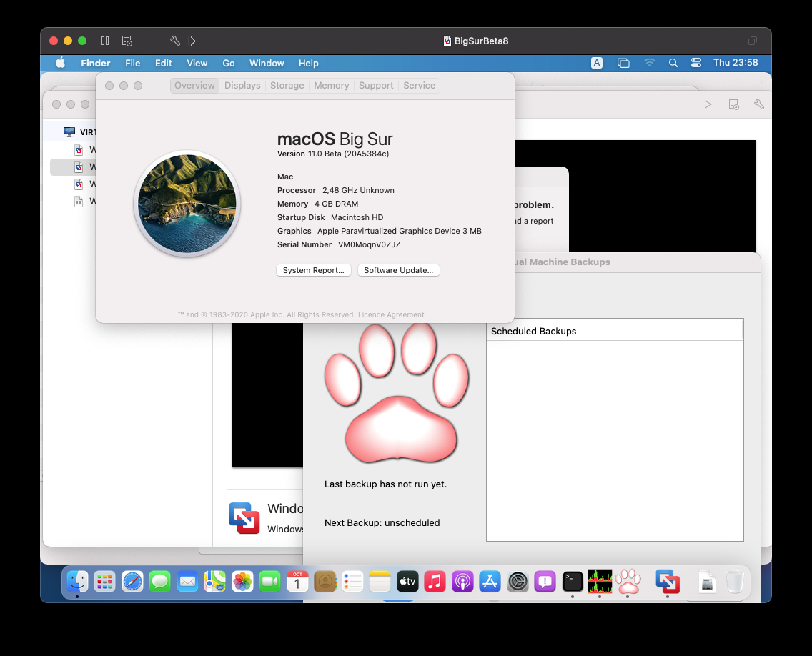The height and width of the screenshot is (656, 812).
Task: Open Control Center in menu bar
Action: coord(696,63)
